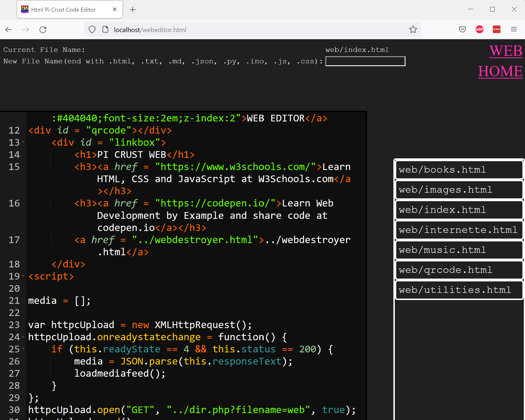Open the Adblock Plus extension icon
Image resolution: width=525 pixels, height=420 pixels.
click(479, 30)
